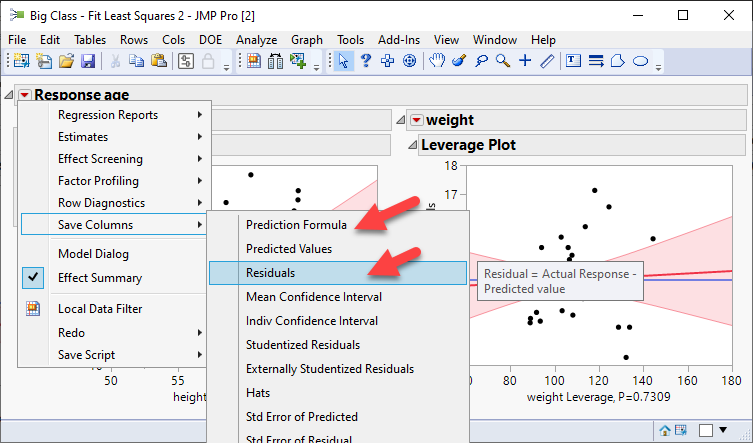Expand the first toolbar overflow arrow

tap(226, 68)
